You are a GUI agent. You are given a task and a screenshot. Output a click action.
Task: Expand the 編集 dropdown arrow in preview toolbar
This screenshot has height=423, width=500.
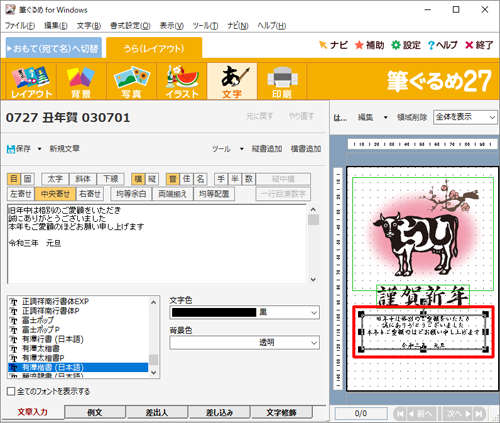pos(386,117)
